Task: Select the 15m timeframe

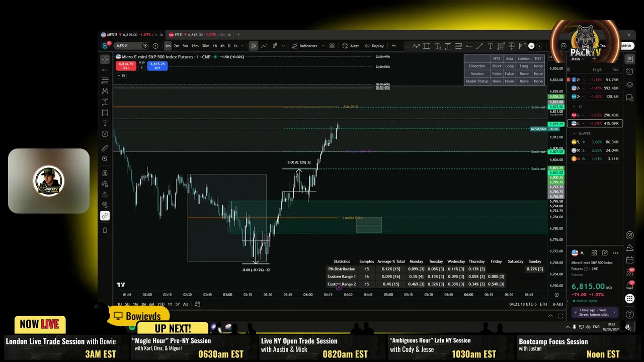Action: 195,46
